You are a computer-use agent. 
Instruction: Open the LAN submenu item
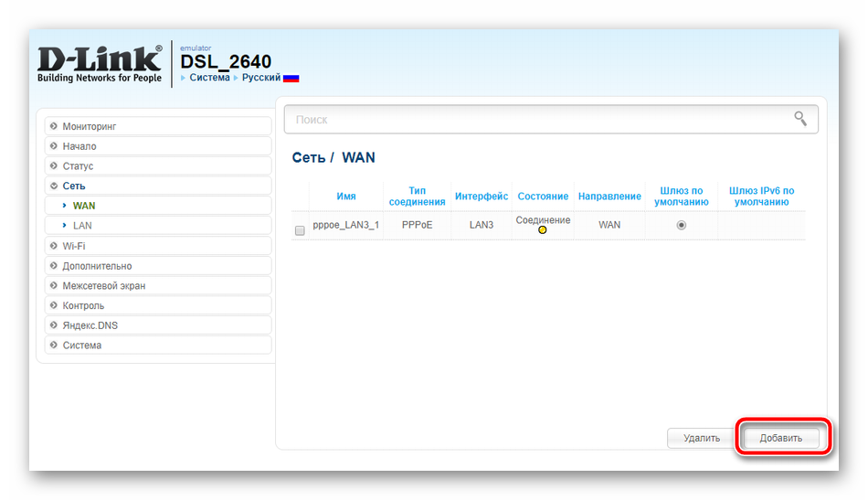(x=158, y=226)
